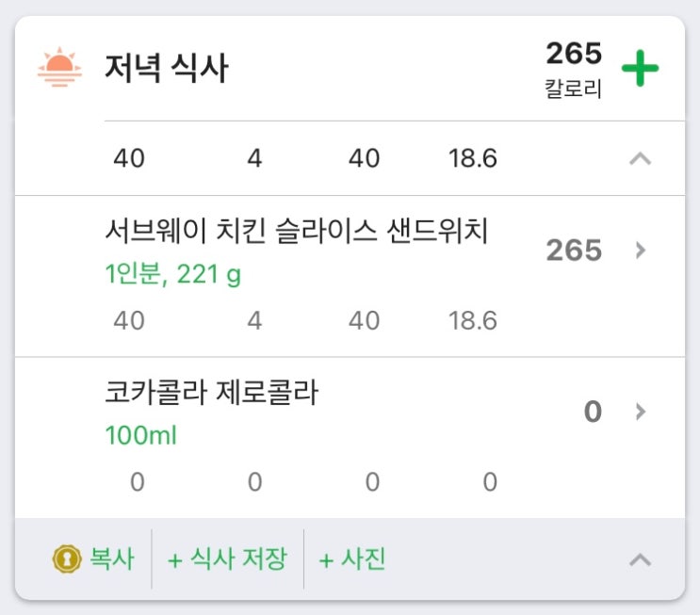Tap the 18.6 value in the summary row

tap(473, 159)
